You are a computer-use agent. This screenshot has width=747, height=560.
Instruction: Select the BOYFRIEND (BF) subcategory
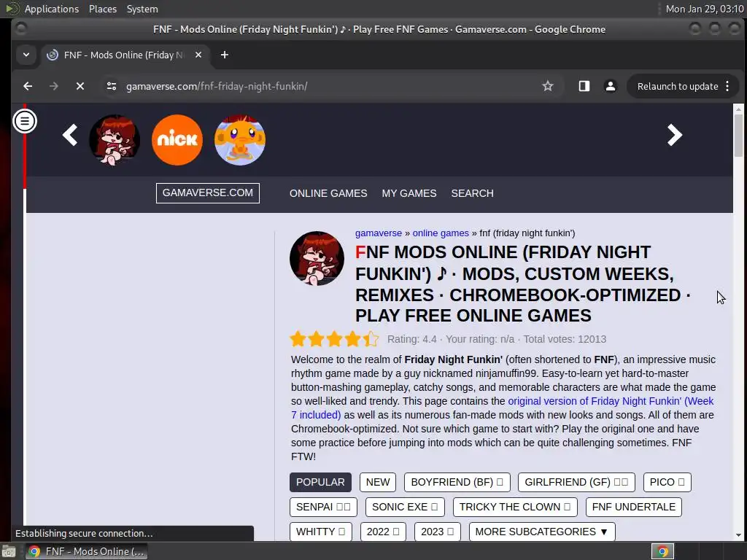point(457,482)
